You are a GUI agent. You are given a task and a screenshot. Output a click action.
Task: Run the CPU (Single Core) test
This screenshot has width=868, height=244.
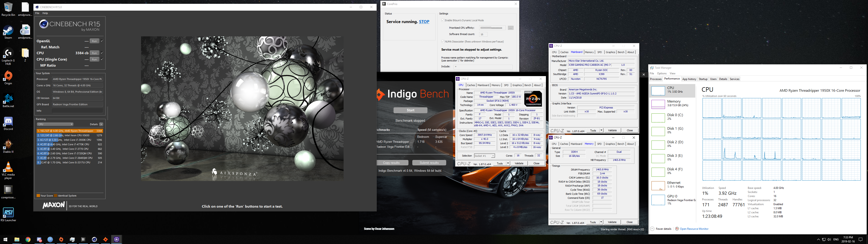pos(94,59)
